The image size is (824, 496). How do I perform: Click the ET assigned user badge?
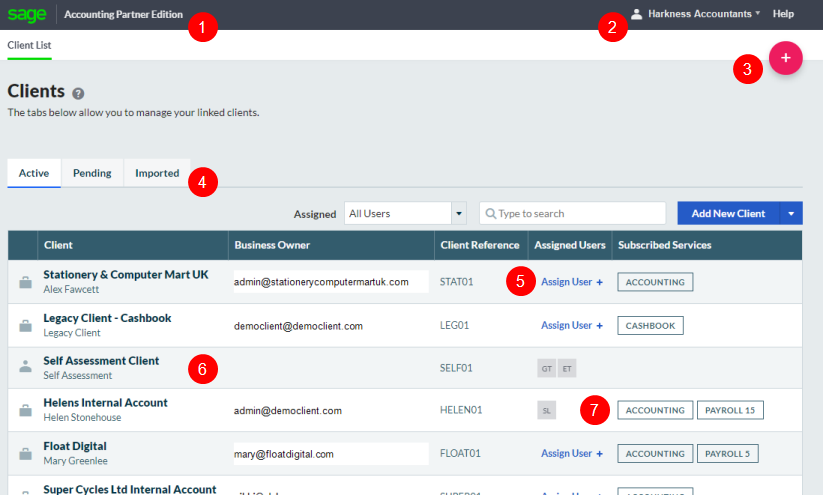point(567,368)
